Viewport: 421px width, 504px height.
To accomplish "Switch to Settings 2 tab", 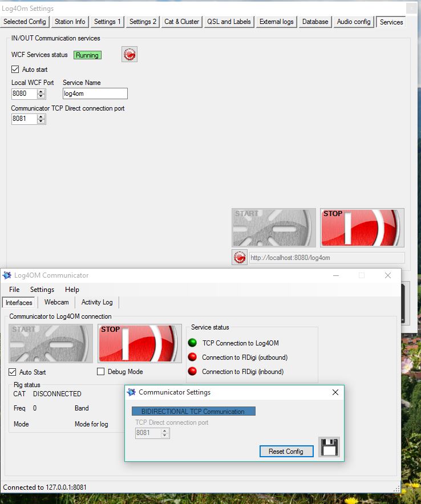I will coord(143,22).
